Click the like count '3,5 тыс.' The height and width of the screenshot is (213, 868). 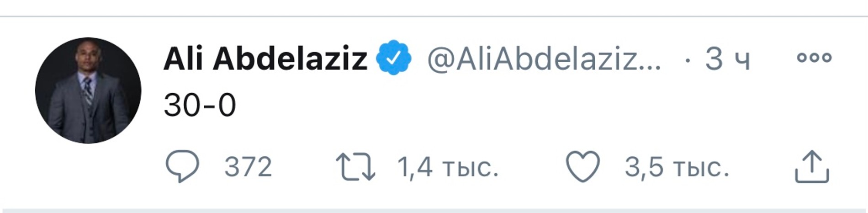pos(677,167)
